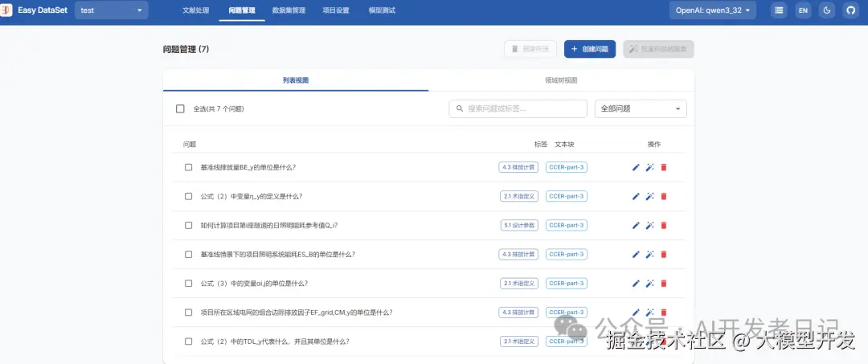Click magic wand for the Q_i question
Viewport: 868px width, 364px height.
coord(650,225)
